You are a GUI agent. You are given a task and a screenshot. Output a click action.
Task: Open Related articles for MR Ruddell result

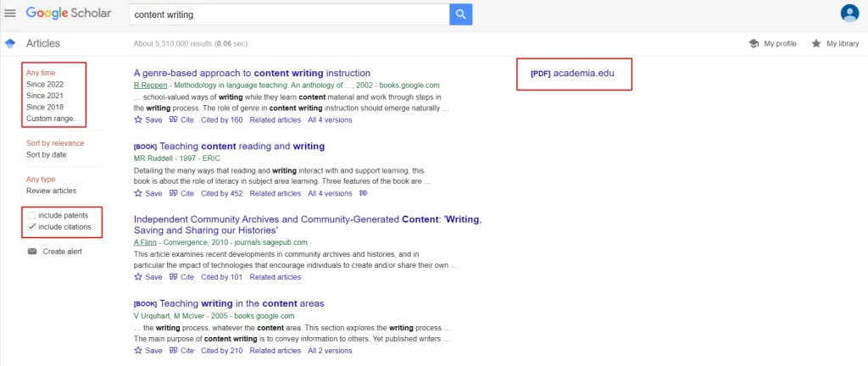(x=275, y=193)
